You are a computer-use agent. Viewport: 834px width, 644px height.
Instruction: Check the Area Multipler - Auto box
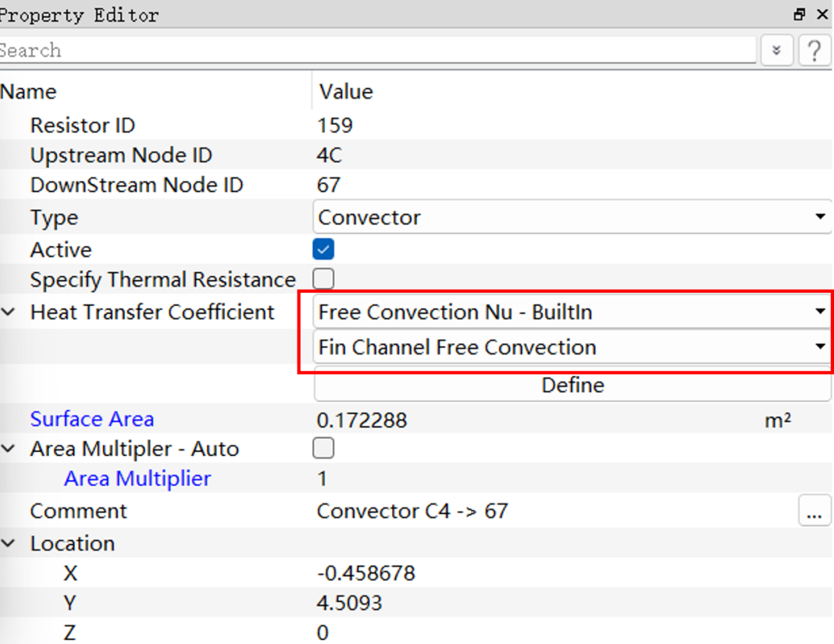coord(323,448)
